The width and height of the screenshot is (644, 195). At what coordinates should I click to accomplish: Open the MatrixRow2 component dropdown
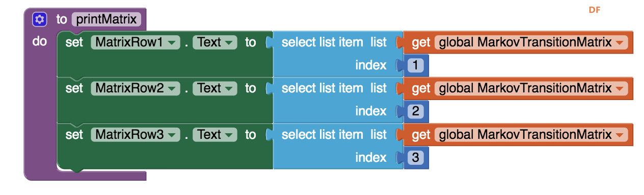tap(136, 89)
